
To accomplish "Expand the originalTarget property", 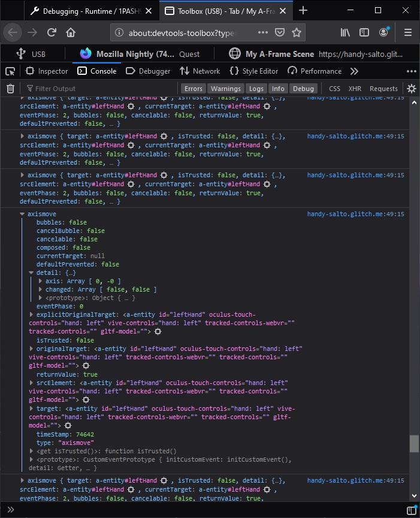I will [31, 349].
